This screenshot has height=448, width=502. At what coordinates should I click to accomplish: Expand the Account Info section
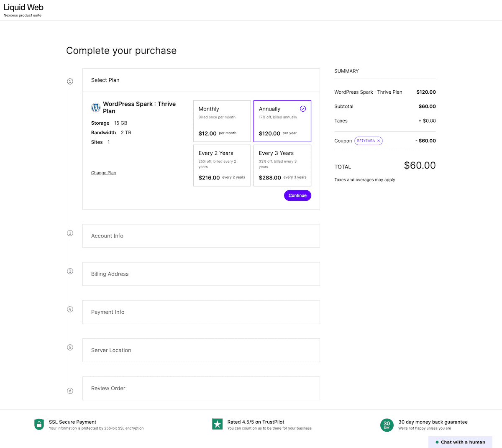pos(201,236)
